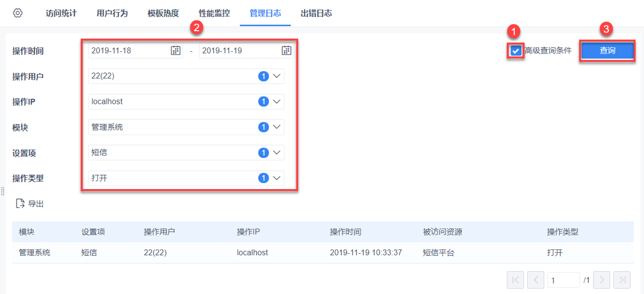Expand the 模块 dropdown arrow
This screenshot has height=294, width=644.
[x=276, y=127]
